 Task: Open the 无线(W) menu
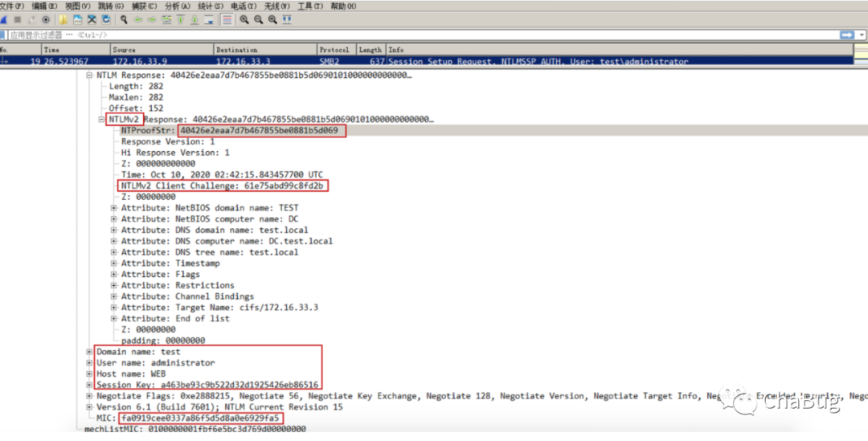[276, 6]
